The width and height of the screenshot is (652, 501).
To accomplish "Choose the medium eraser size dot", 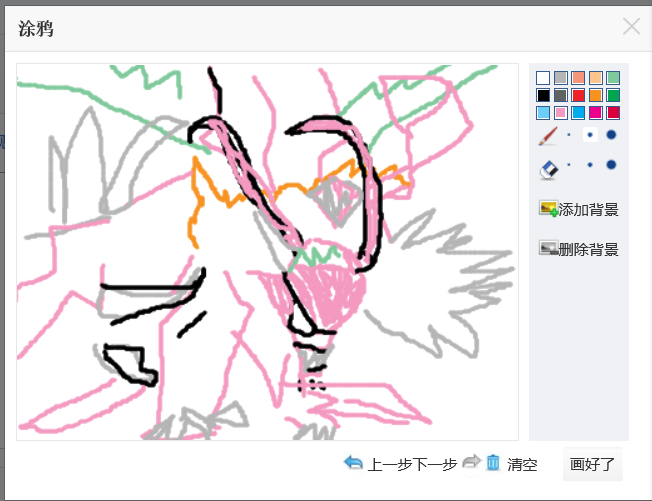I will [x=590, y=165].
